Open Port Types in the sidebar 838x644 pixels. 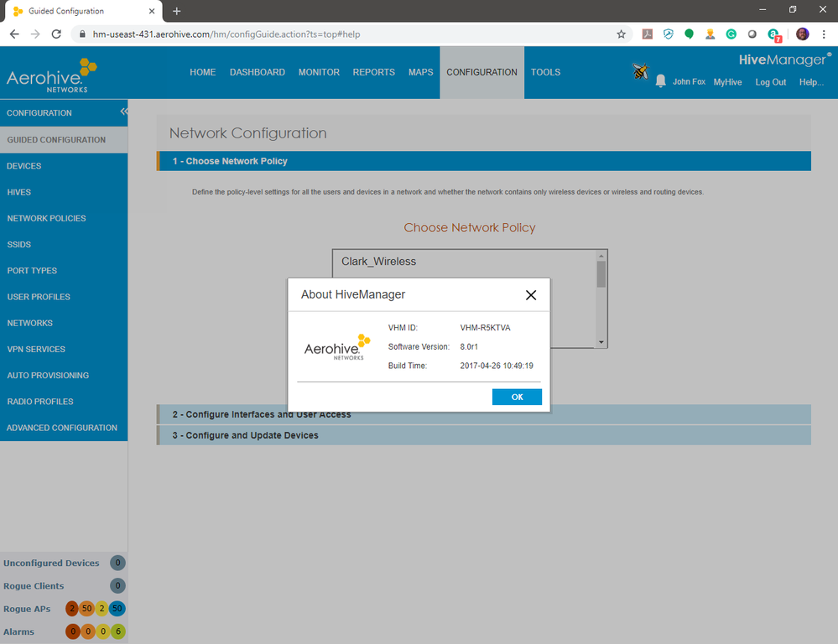coord(64,270)
